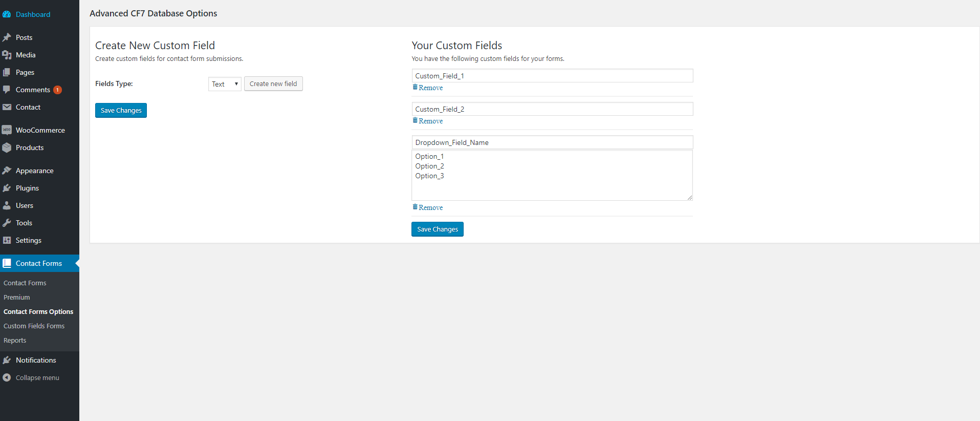This screenshot has height=421, width=980.
Task: Collapse the admin sidebar menu
Action: click(37, 377)
